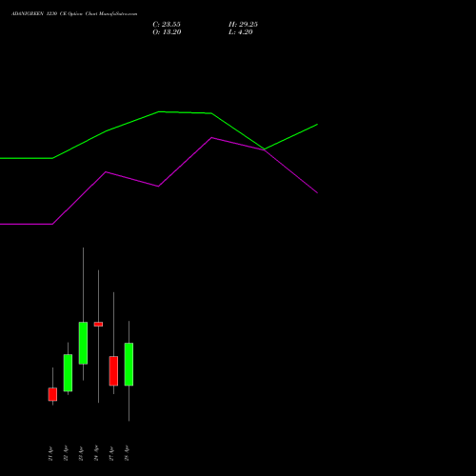Click the ADANIGREEN 1220 CE chart title
The height and width of the screenshot is (476, 476).
pyautogui.click(x=74, y=14)
